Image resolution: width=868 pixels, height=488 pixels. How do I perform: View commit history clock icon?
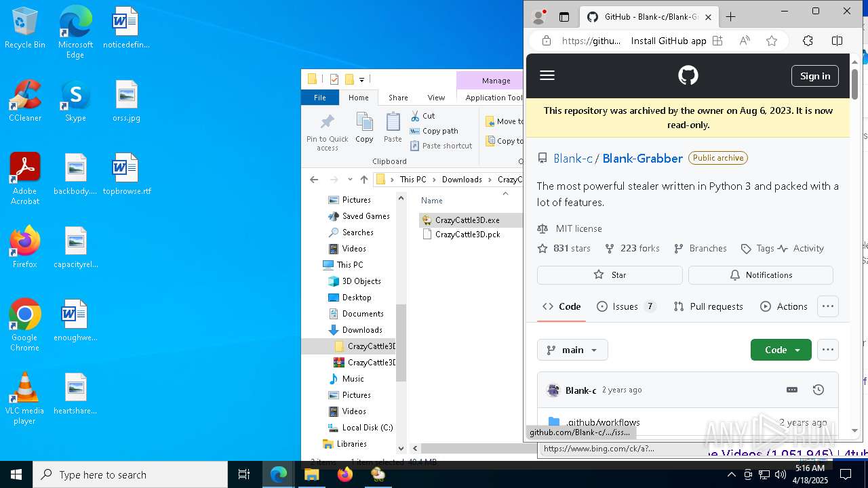(818, 390)
